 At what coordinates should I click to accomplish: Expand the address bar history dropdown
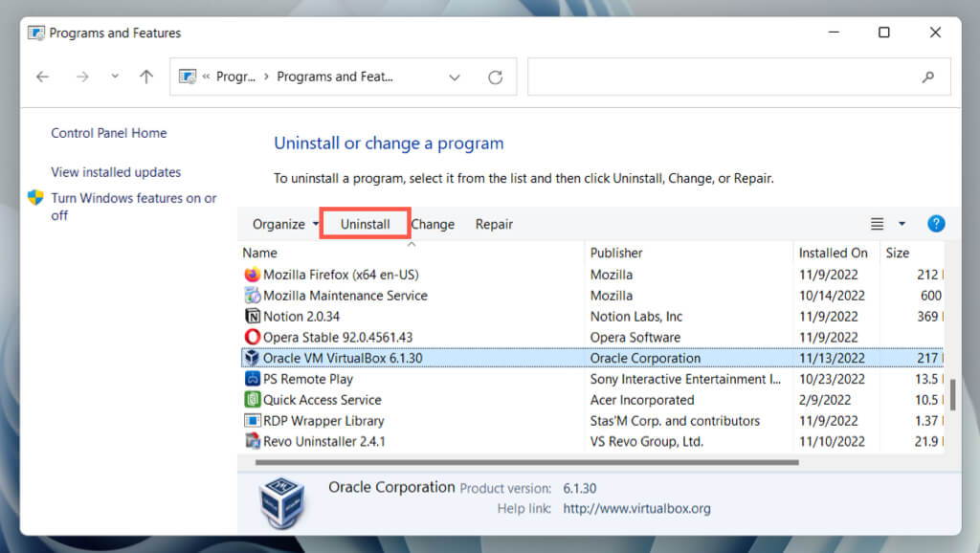click(455, 77)
